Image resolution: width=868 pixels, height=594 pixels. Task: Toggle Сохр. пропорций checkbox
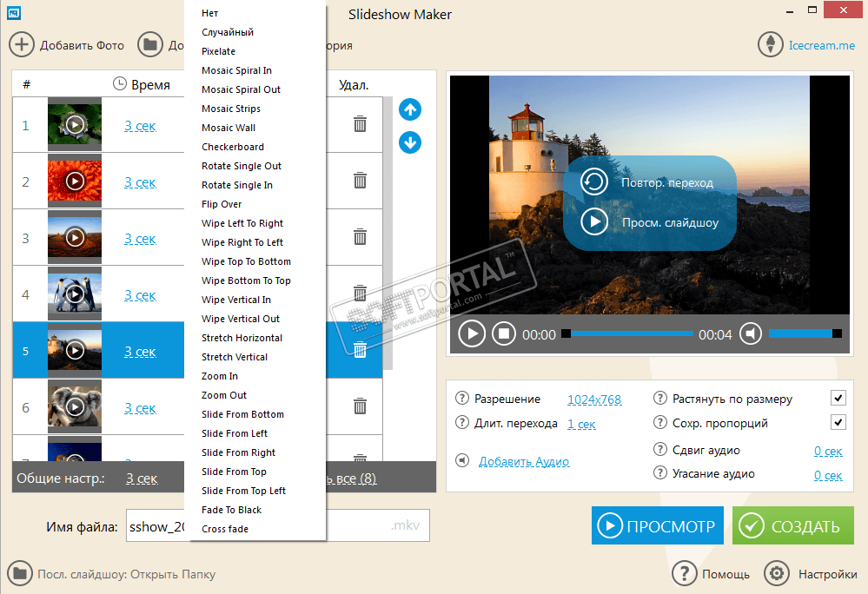coord(838,423)
